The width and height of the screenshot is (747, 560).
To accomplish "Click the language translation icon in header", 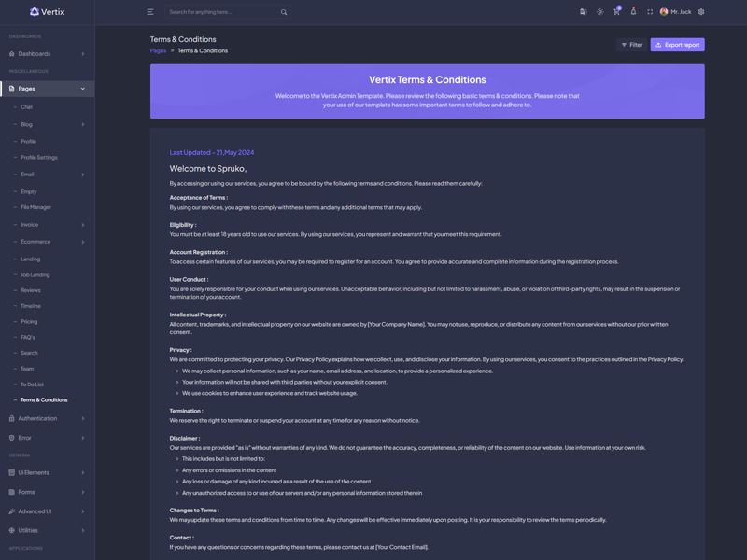I will pos(584,12).
